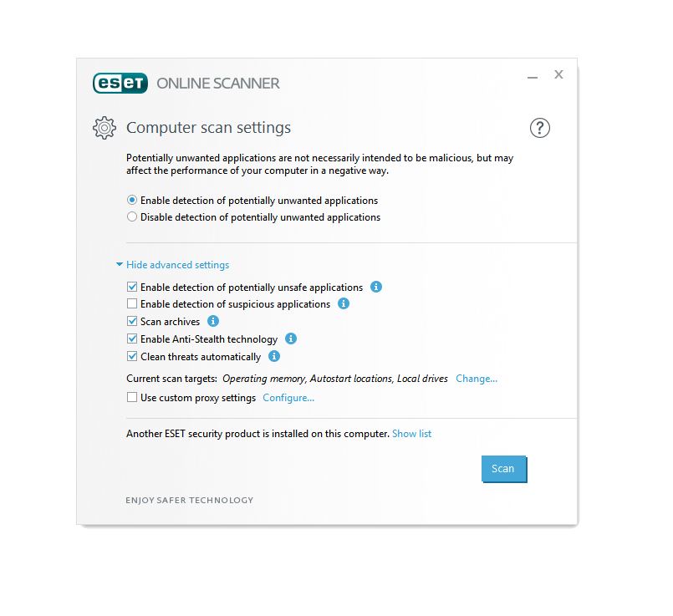Toggle Enable Anti-Stealth technology checkbox
673x616 pixels.
click(132, 339)
